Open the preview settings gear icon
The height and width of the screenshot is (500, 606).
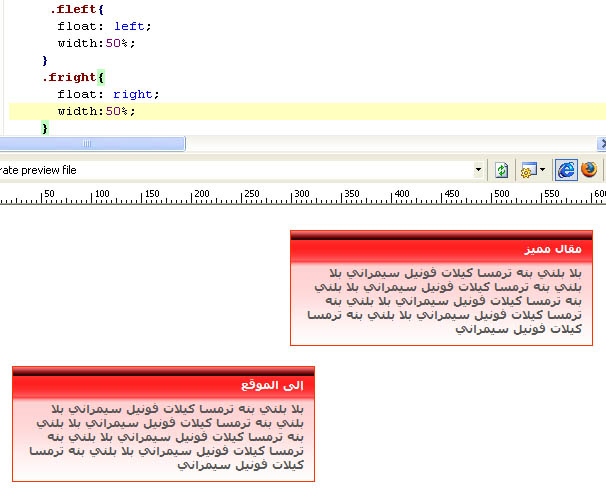click(x=528, y=170)
